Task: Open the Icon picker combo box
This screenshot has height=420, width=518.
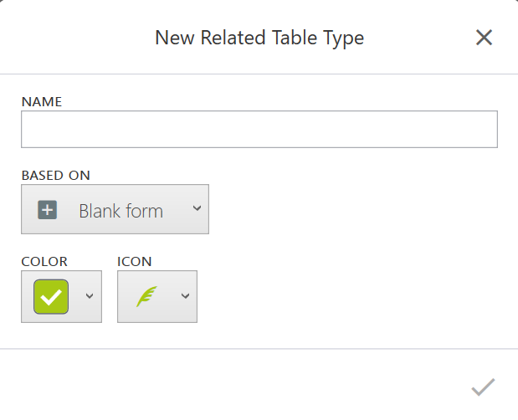Action: pyautogui.click(x=157, y=296)
